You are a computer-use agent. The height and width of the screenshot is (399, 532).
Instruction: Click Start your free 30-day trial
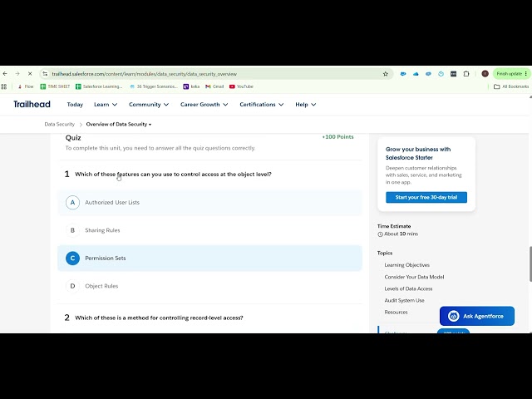[426, 197]
